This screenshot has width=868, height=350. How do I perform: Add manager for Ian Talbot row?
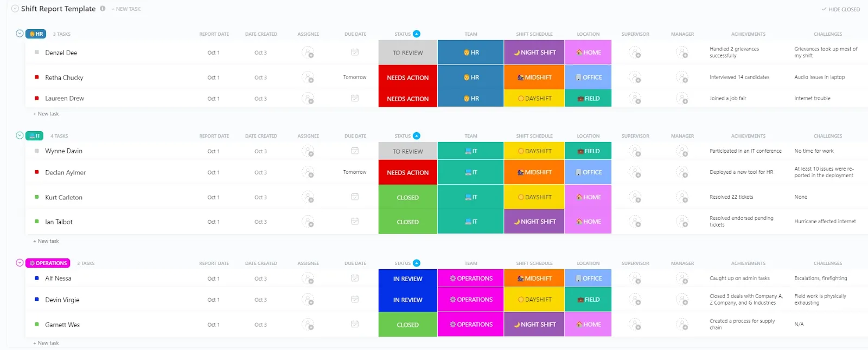click(682, 222)
